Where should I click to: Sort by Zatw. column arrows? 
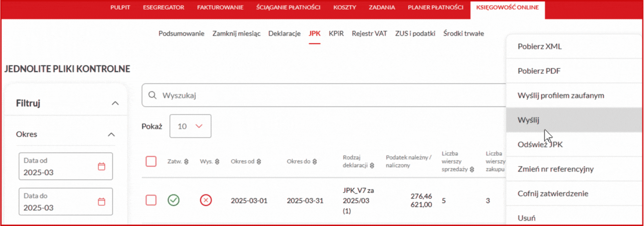(x=186, y=162)
